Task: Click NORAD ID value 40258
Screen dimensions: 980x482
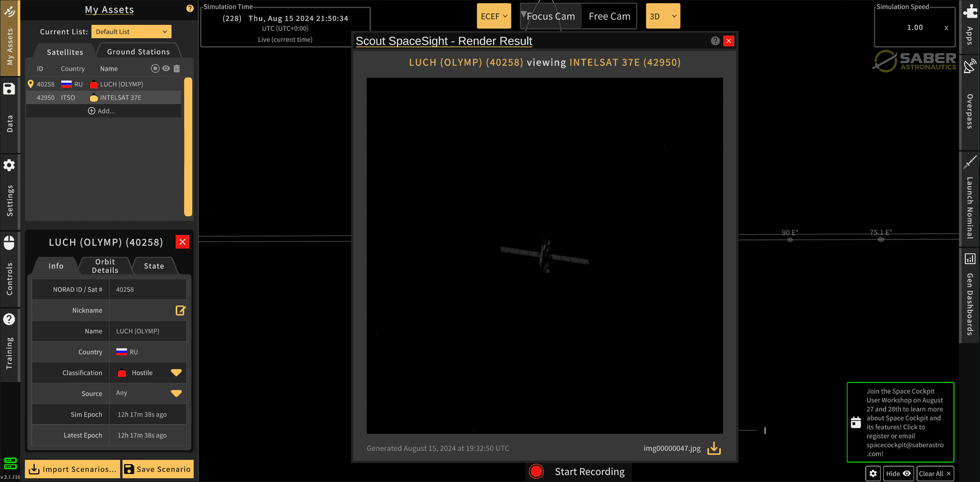Action: (125, 290)
